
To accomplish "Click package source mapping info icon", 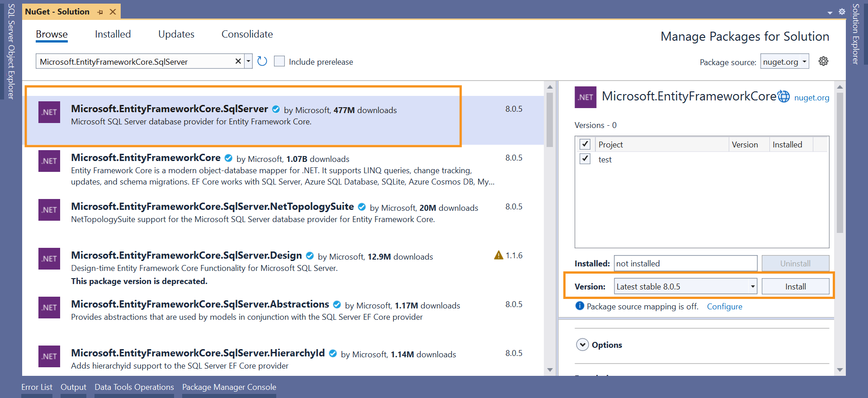I will coord(580,306).
